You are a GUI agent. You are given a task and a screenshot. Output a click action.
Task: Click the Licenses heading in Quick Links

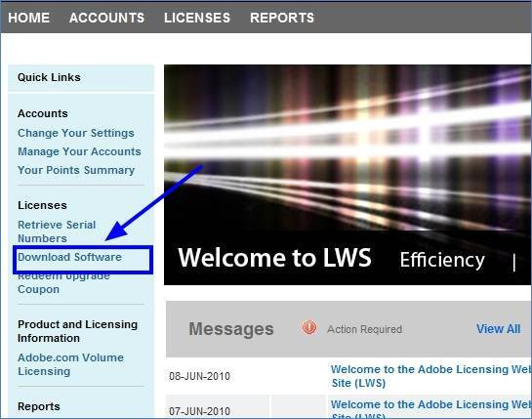(42, 205)
